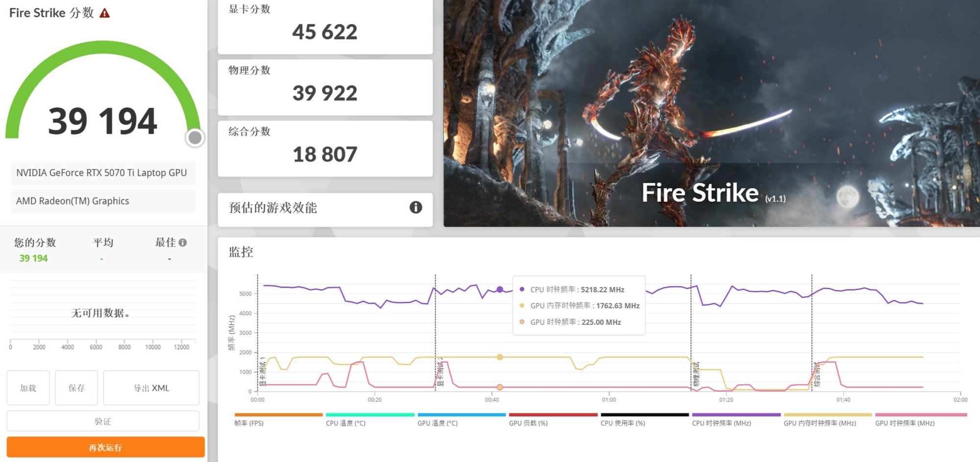Image resolution: width=980 pixels, height=462 pixels.
Task: Toggle the CPU 时钟频率 (MHz) legend series
Action: [736, 420]
